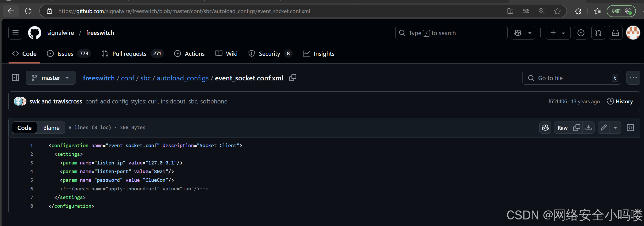Navigate to sbc breadcrumb folder
The image size is (644, 226).
146,78
